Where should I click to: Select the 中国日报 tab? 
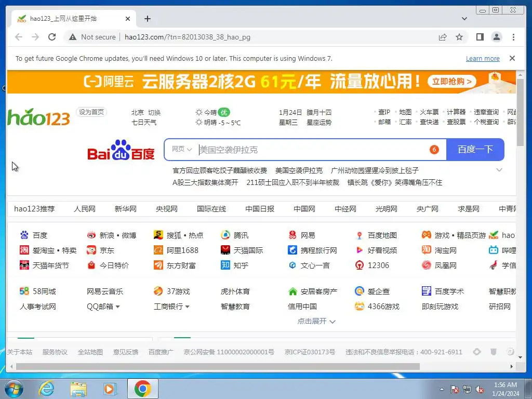pos(260,209)
